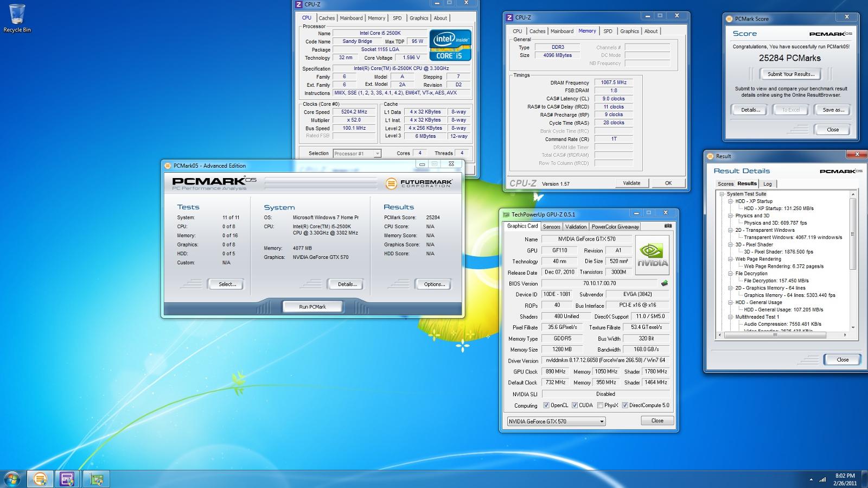Click Details... button in PCMark05 System section
This screenshot has height=488, width=868.
click(347, 284)
